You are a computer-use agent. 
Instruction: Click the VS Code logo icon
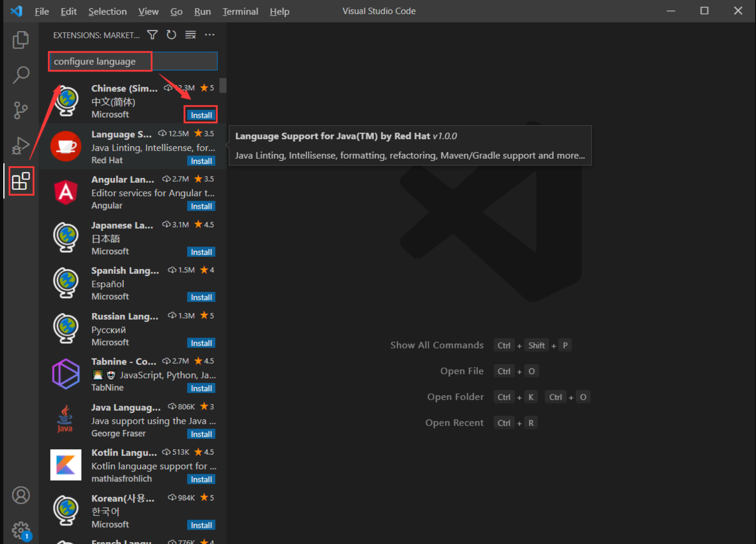(17, 11)
